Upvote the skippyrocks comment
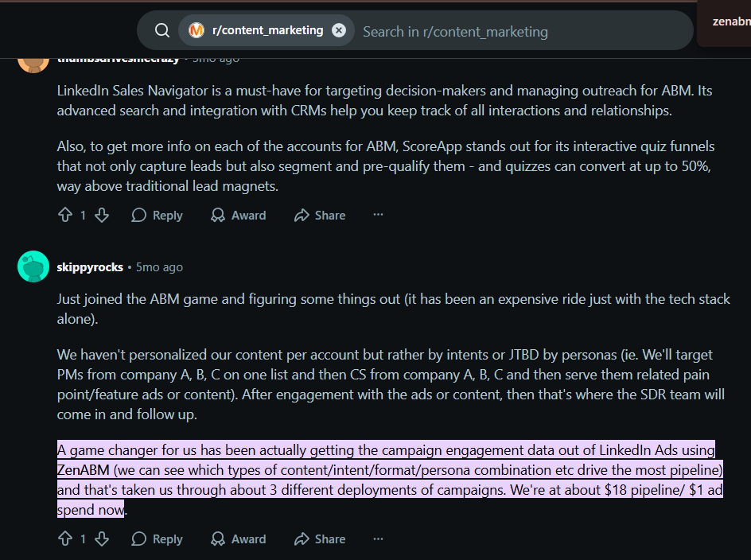 point(65,539)
